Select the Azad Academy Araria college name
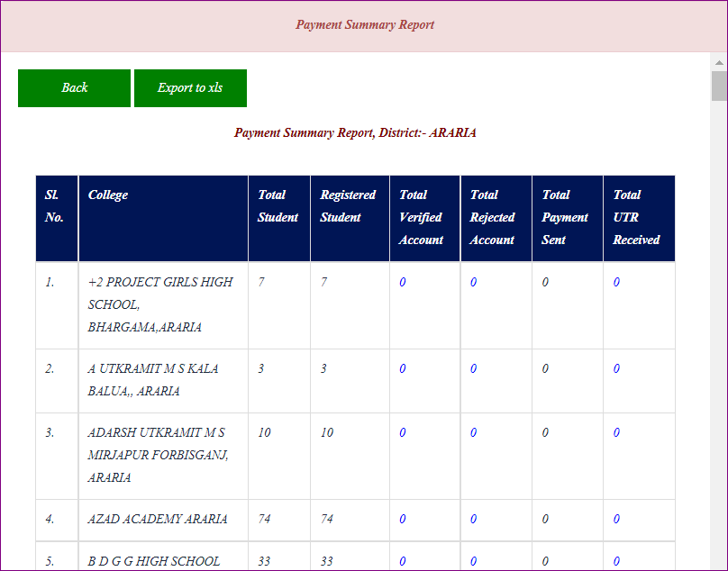 [158, 520]
